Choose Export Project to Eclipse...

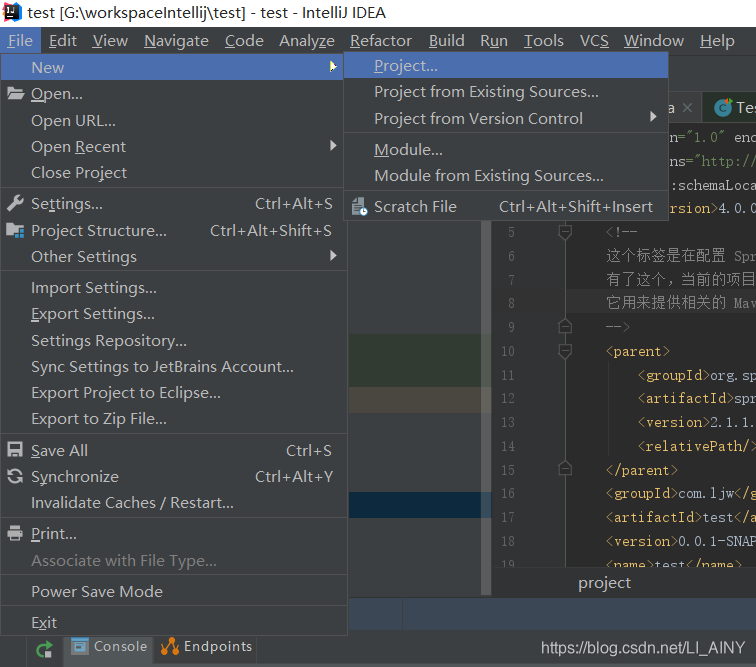174,393
